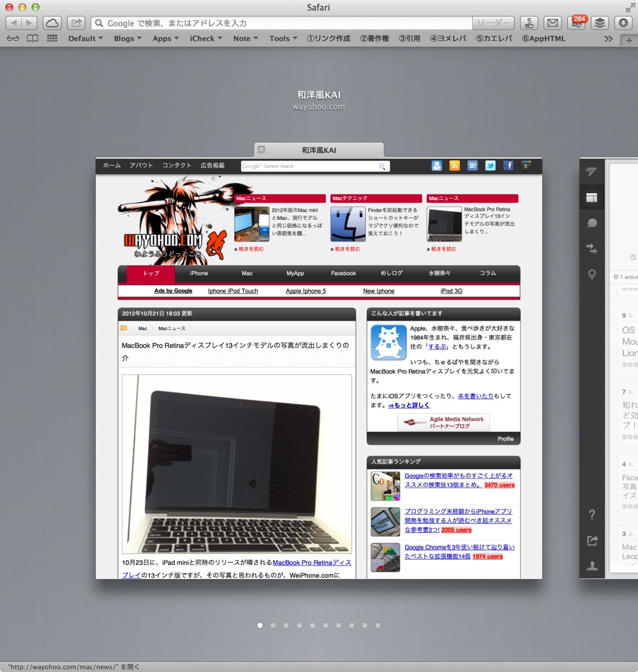The width and height of the screenshot is (638, 672).
Task: Click the ③引用 bookmarklet
Action: pyautogui.click(x=410, y=38)
